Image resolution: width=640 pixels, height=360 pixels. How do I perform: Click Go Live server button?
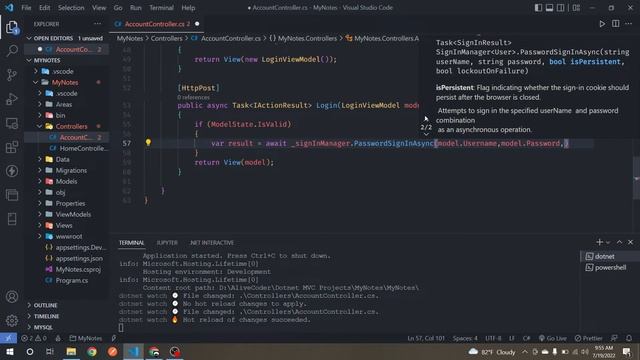tap(553, 338)
